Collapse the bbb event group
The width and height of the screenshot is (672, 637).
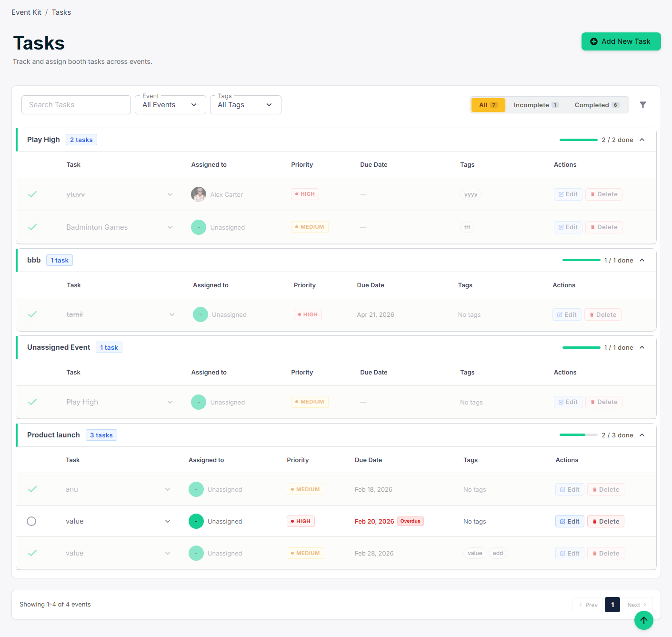[x=642, y=260]
